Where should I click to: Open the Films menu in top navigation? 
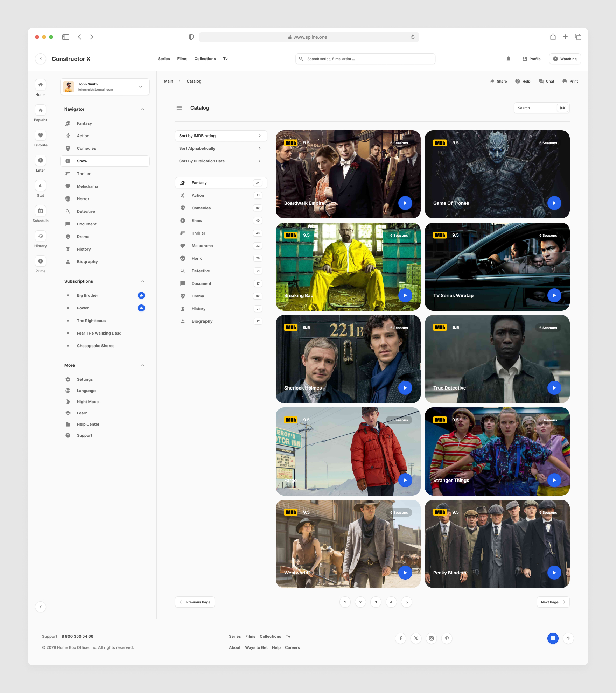coord(182,59)
